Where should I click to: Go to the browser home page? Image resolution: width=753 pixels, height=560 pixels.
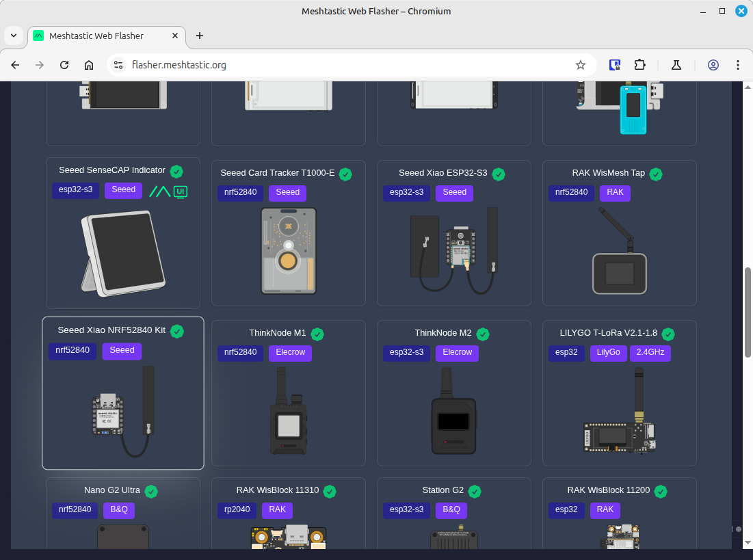point(89,65)
